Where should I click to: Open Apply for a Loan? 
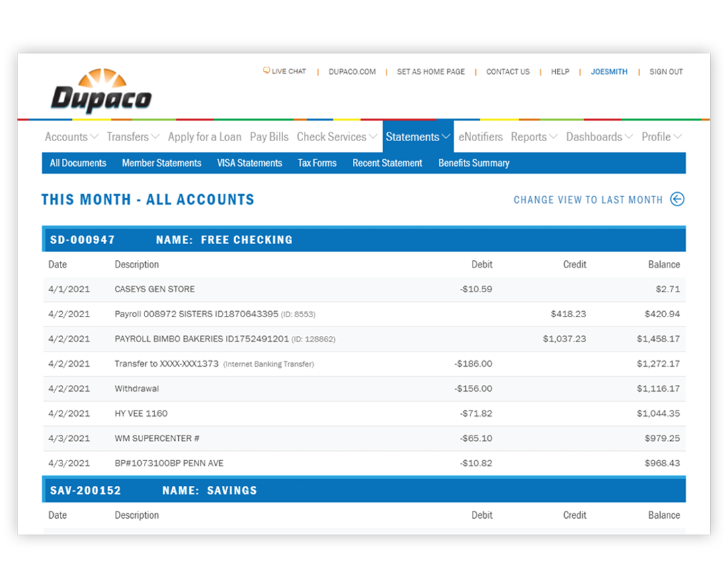pyautogui.click(x=205, y=137)
